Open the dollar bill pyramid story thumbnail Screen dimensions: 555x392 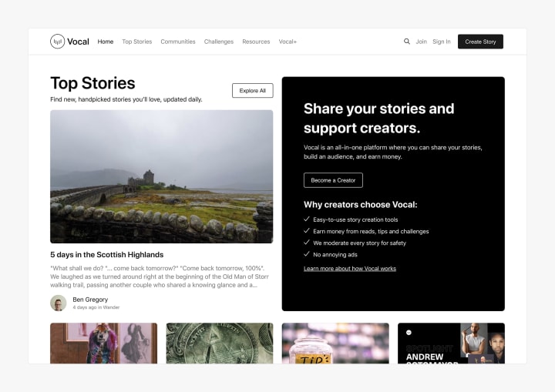(220, 343)
